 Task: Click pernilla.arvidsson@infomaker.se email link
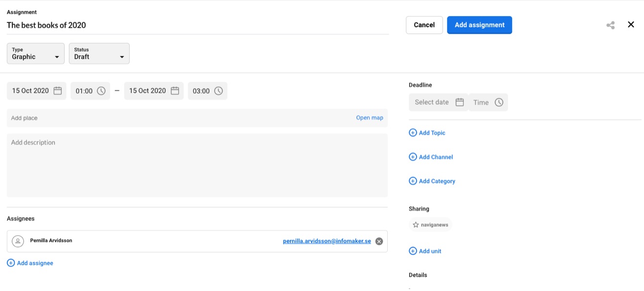pos(327,241)
